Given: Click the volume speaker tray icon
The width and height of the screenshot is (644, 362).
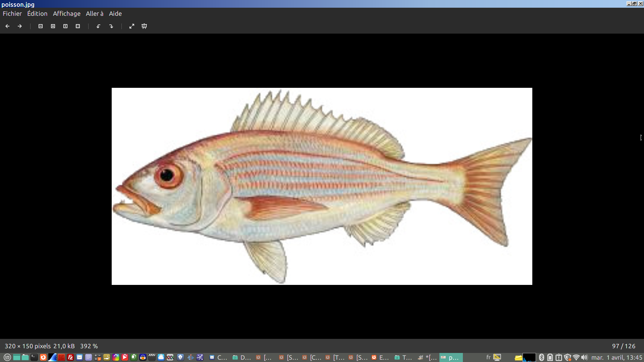Looking at the screenshot, I should click(x=585, y=357).
